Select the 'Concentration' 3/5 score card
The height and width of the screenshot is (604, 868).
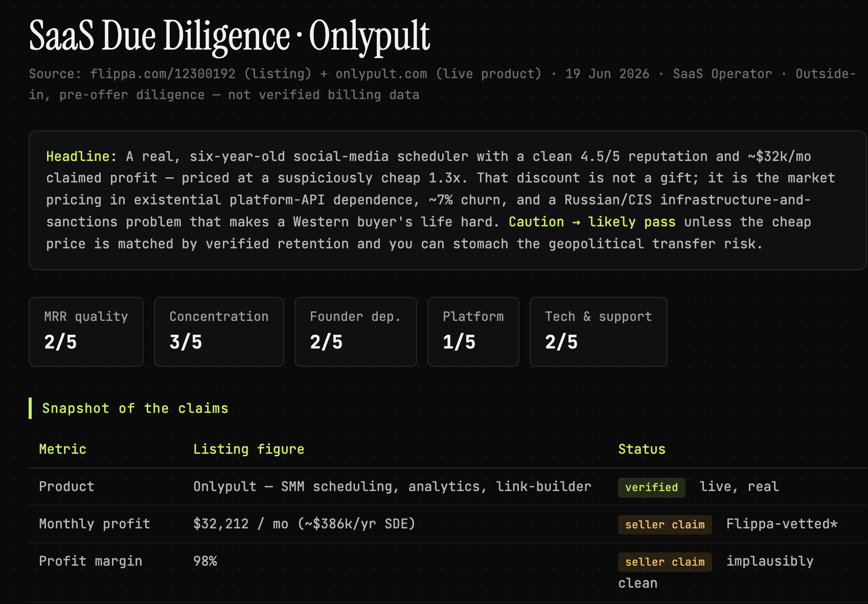click(x=219, y=332)
